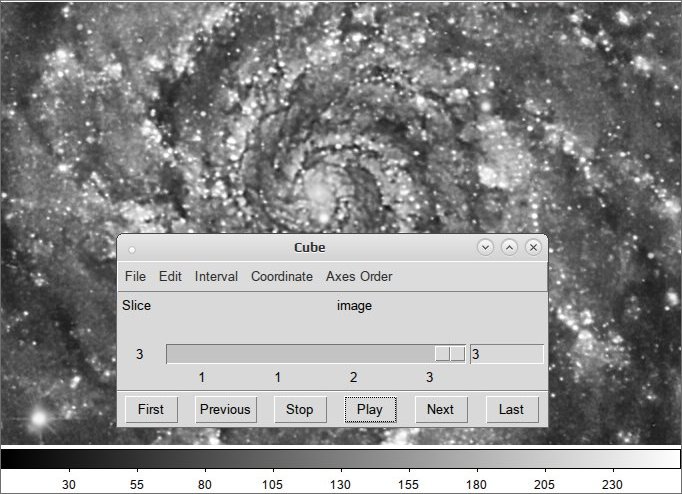682x494 pixels.
Task: Click the bright star in the lower-left image
Action: coord(40,419)
